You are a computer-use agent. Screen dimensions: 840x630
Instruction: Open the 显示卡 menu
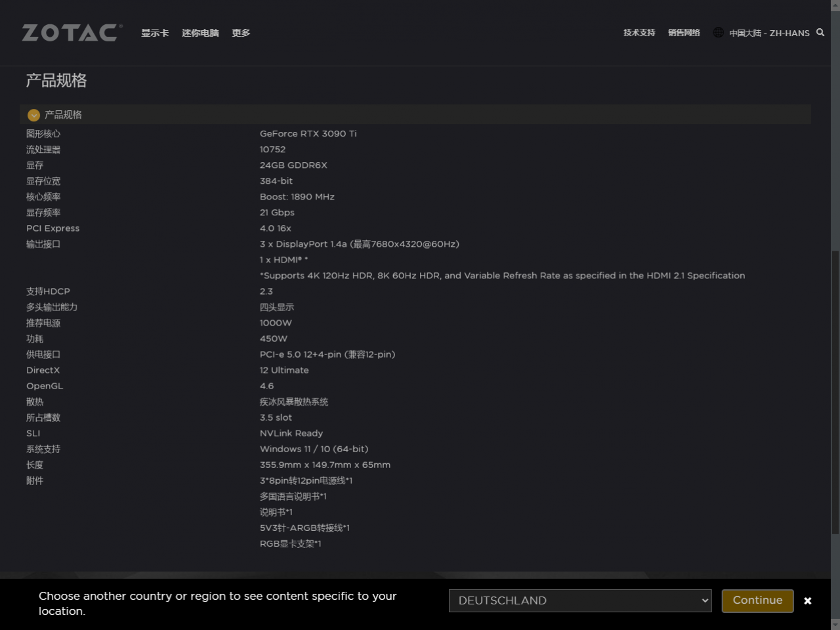pyautogui.click(x=155, y=33)
